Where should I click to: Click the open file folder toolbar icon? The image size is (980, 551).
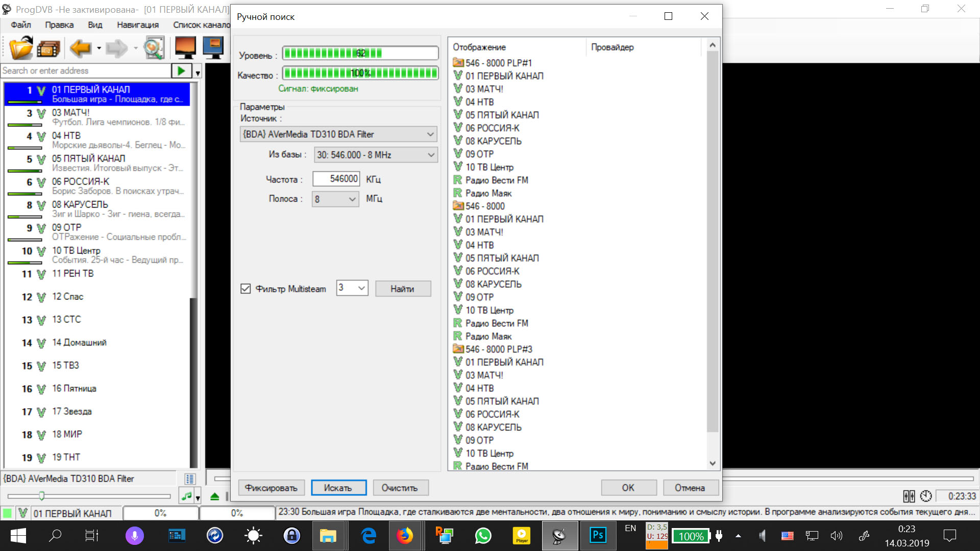point(21,48)
